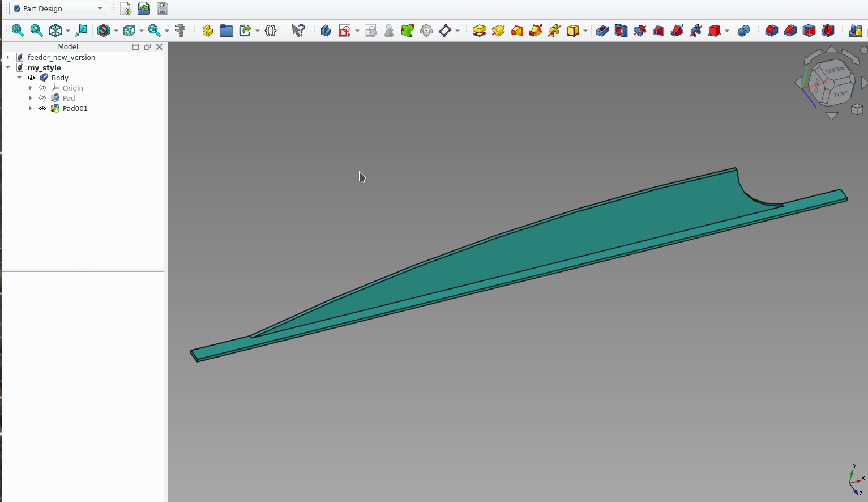Create a new document
This screenshot has height=502, width=868.
(126, 8)
